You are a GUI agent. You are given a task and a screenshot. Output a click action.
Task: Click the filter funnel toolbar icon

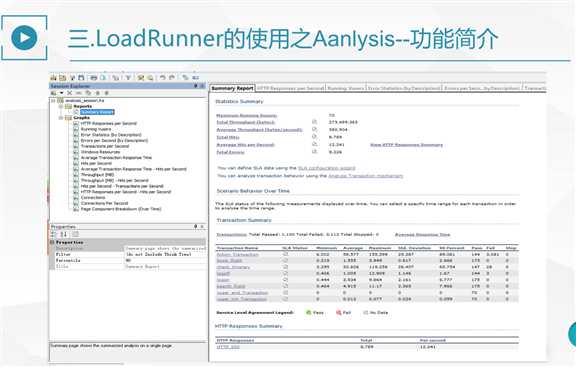(x=128, y=78)
